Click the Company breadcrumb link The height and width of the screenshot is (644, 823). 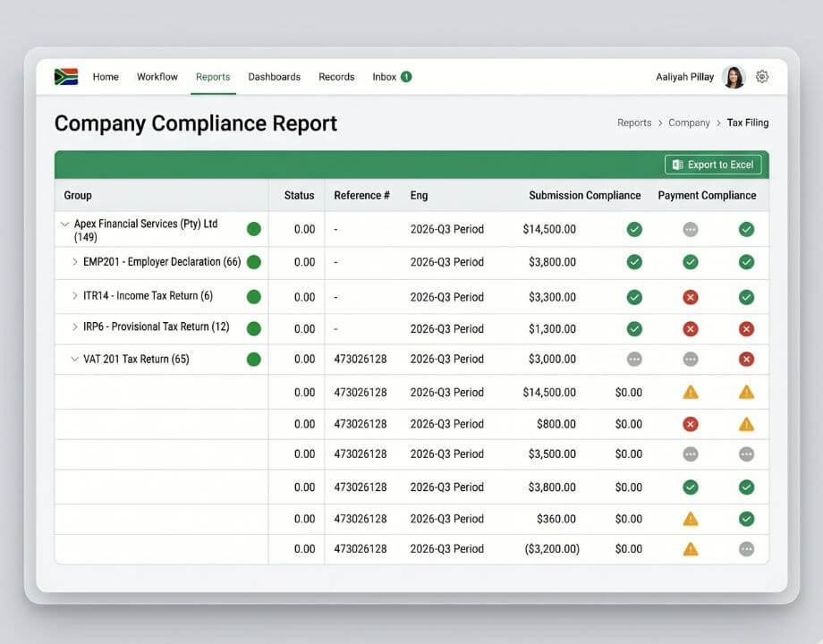(x=689, y=123)
